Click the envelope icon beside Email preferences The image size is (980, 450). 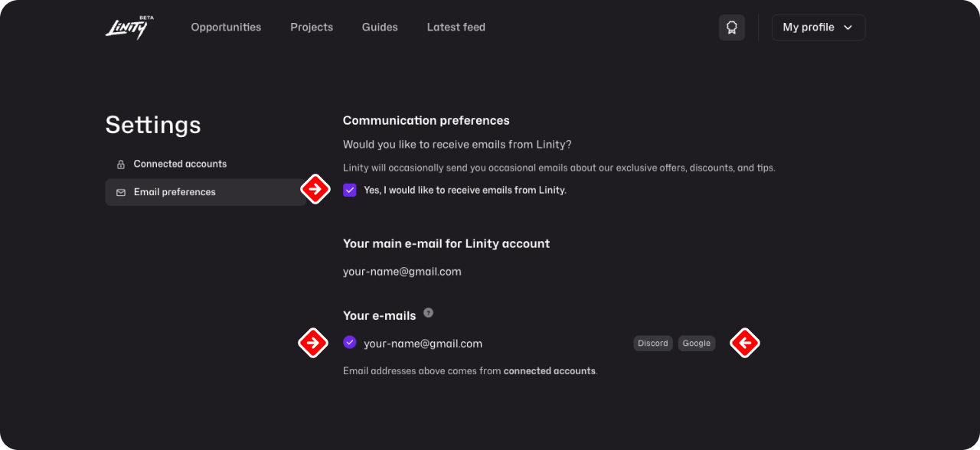pos(121,193)
